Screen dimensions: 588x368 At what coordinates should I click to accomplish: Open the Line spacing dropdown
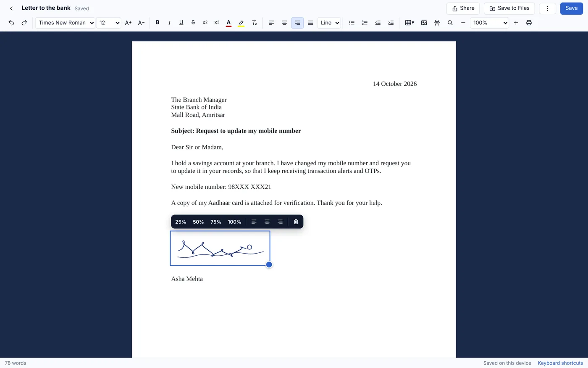click(329, 23)
